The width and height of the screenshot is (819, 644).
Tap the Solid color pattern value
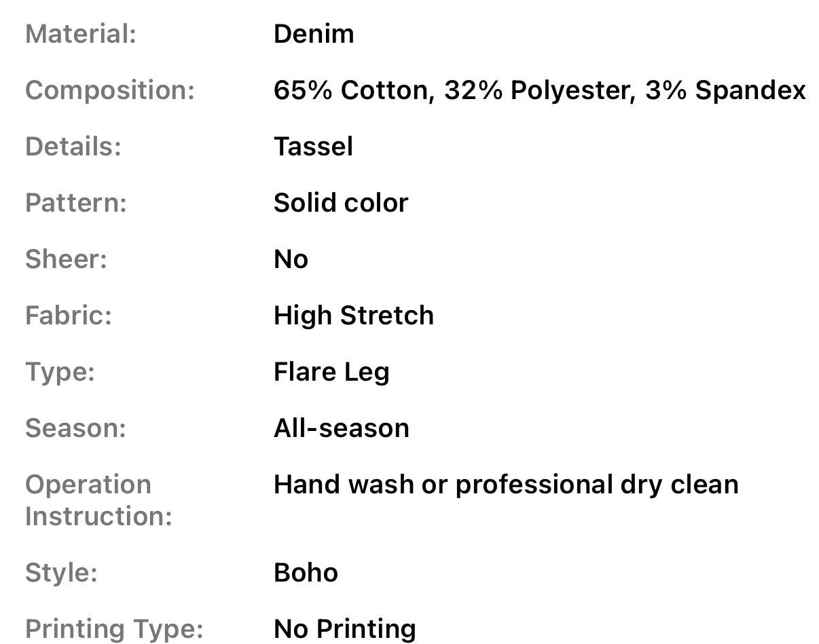340,203
